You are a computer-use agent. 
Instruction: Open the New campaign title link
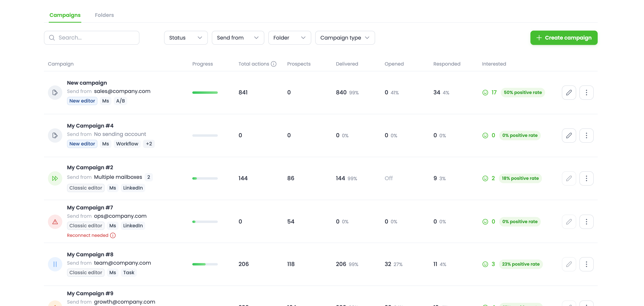[87, 83]
